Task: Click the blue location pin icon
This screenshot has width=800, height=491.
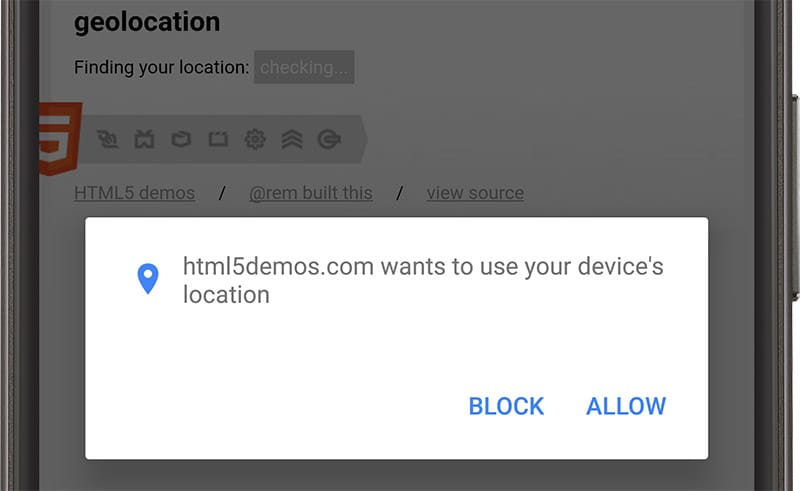Action: click(148, 280)
